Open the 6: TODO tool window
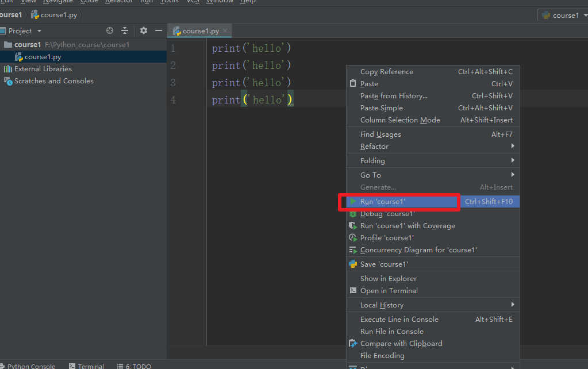588x369 pixels. pos(134,366)
